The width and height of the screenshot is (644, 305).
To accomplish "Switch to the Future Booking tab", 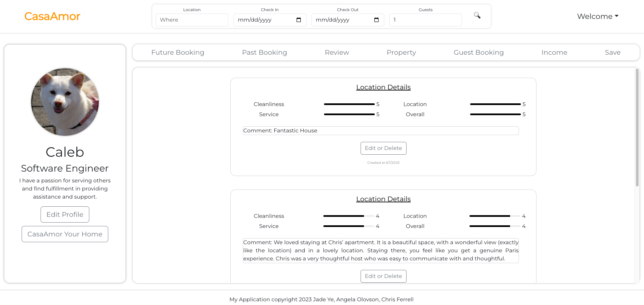I will click(x=178, y=52).
